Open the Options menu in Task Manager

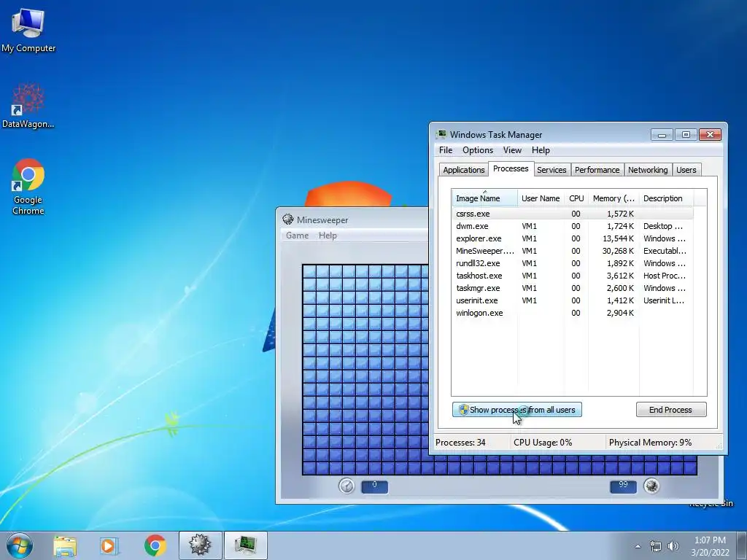[478, 150]
